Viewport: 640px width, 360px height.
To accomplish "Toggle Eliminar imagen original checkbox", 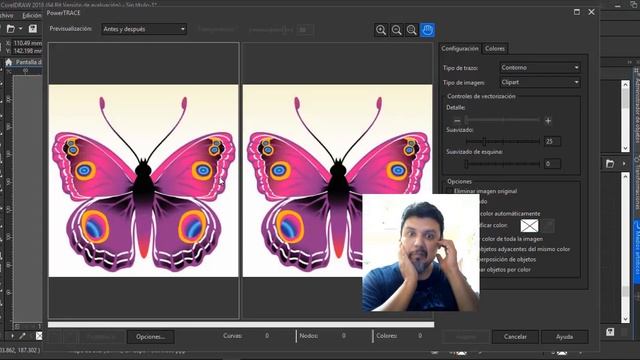I will 449,191.
